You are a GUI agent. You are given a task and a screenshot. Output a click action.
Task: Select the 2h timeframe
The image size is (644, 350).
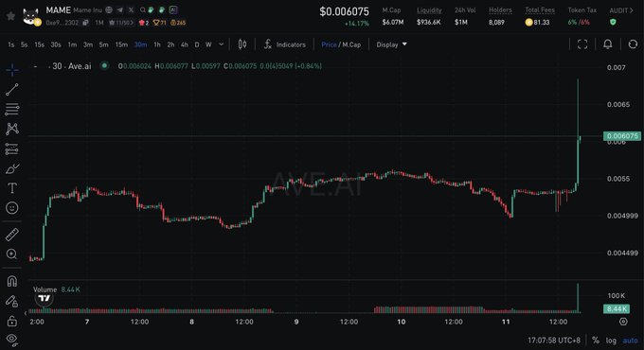pyautogui.click(x=170, y=44)
